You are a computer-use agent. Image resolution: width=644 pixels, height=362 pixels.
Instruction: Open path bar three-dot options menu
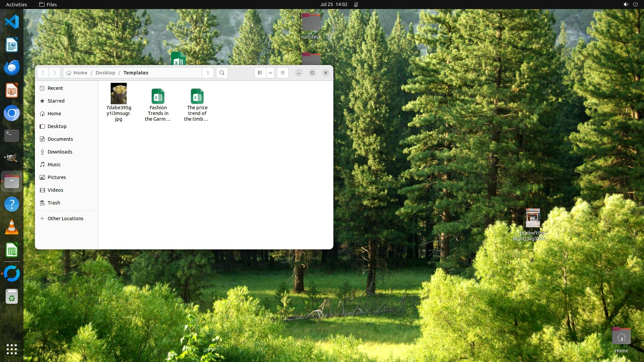point(208,73)
